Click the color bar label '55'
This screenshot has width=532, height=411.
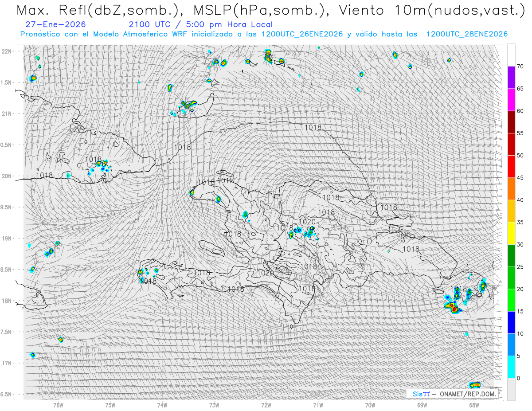(520, 133)
